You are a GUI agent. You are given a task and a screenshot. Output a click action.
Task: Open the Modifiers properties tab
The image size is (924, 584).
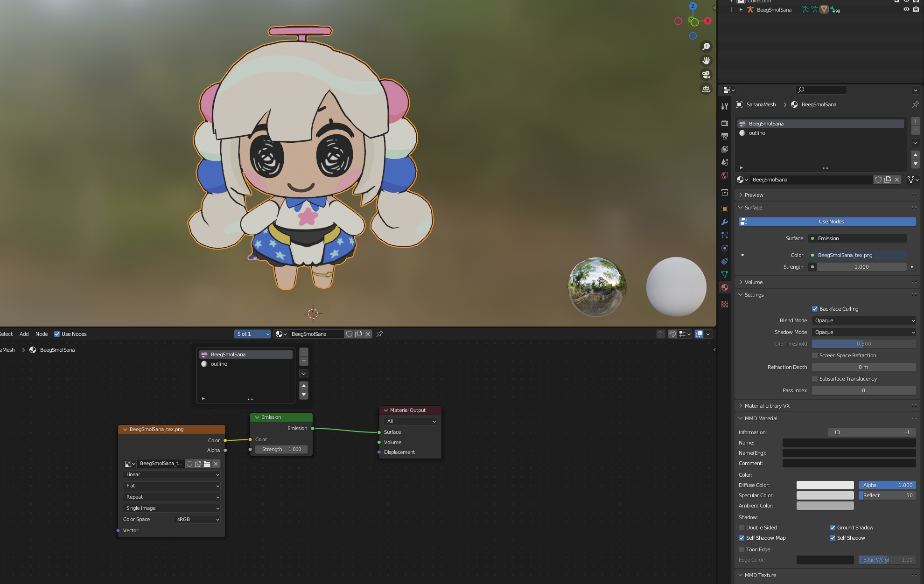pos(724,222)
